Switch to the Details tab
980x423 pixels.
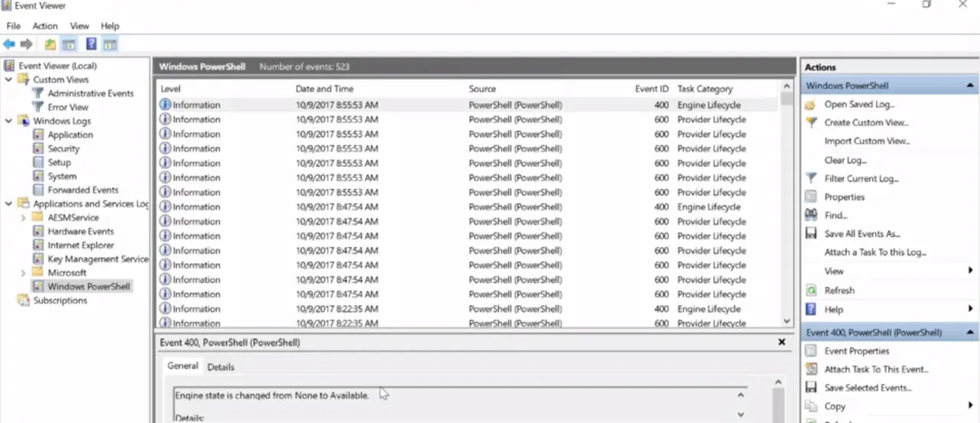click(x=220, y=367)
